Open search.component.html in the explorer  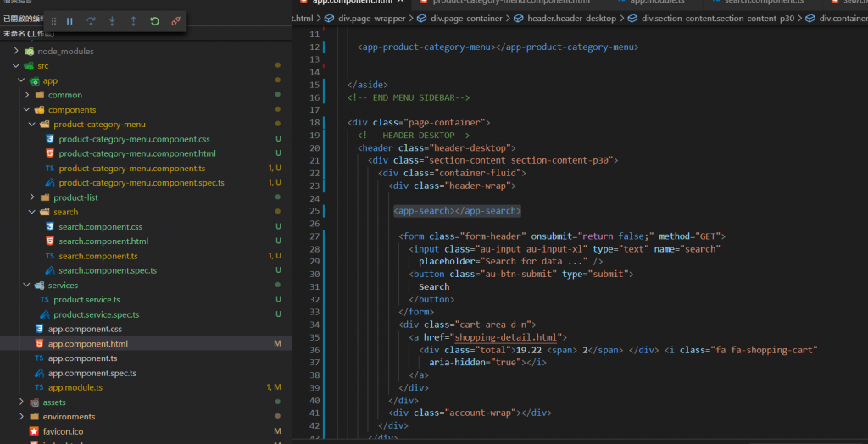pyautogui.click(x=103, y=241)
